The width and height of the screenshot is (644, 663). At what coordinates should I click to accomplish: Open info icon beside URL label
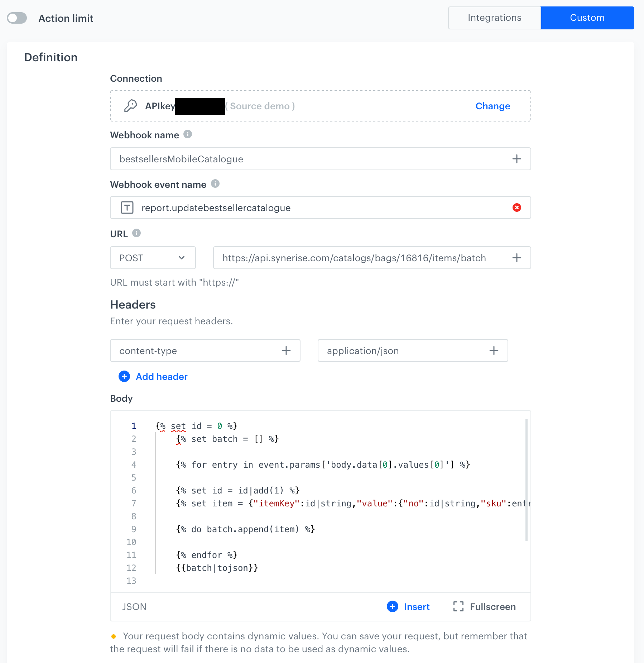pyautogui.click(x=136, y=233)
